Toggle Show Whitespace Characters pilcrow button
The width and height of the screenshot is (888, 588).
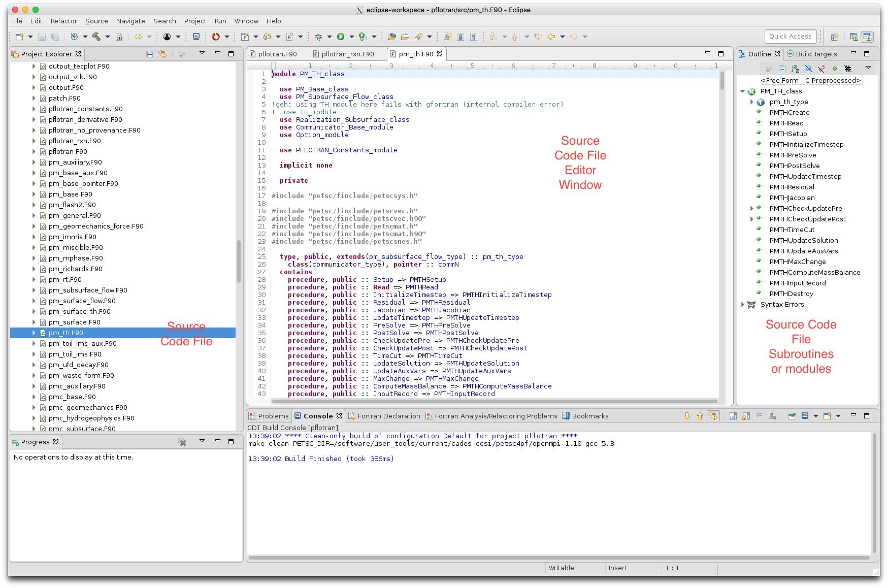point(474,37)
